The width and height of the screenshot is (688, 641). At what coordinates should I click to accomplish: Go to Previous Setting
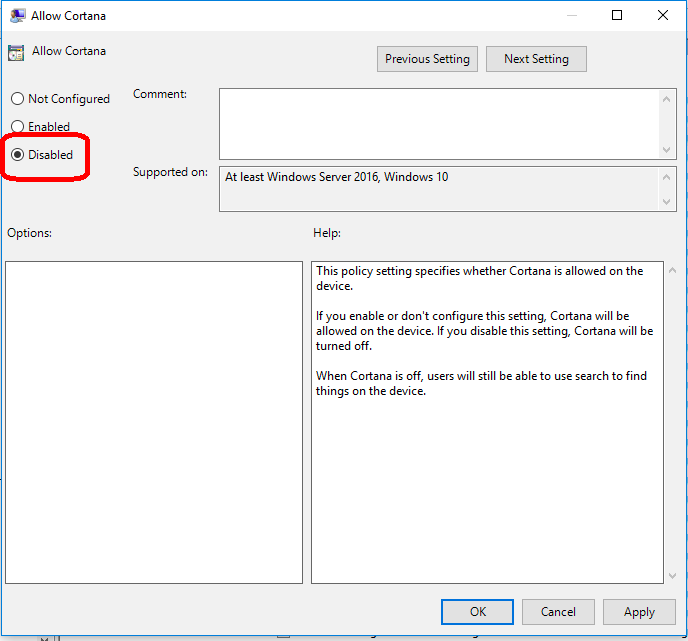[x=427, y=59]
